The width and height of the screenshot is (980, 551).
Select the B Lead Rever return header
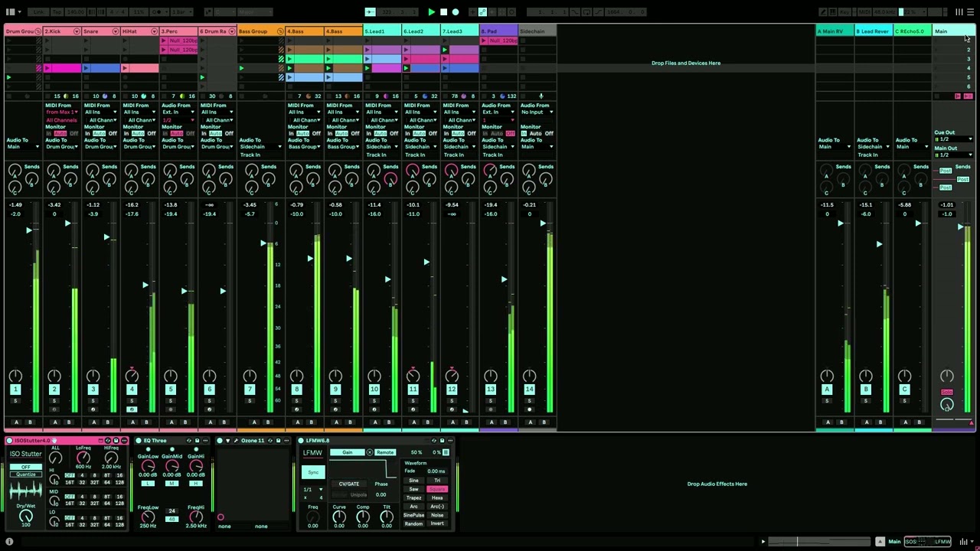tap(874, 31)
